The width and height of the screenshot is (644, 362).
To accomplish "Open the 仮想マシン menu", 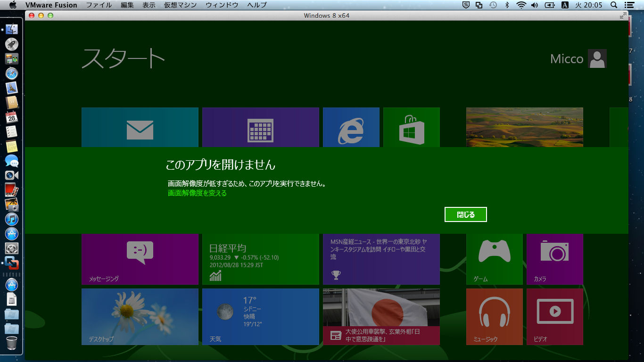I will pos(181,5).
